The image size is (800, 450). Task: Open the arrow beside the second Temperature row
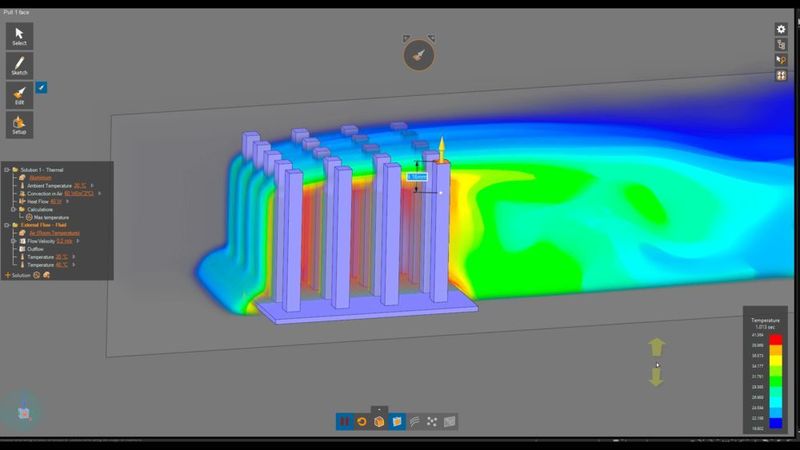point(74,265)
